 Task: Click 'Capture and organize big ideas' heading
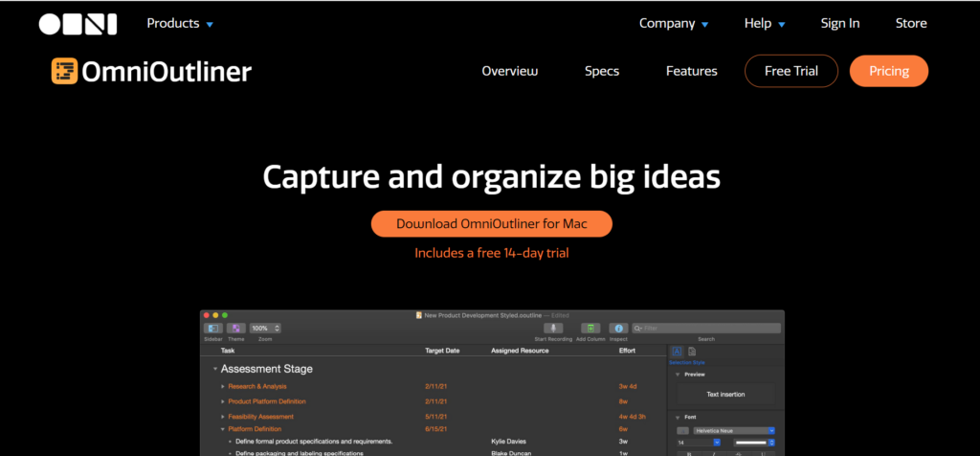[x=491, y=177]
